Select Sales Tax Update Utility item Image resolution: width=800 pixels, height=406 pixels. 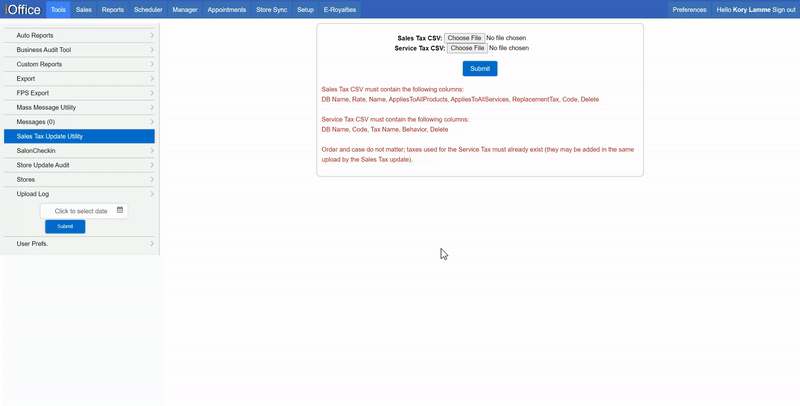pyautogui.click(x=79, y=136)
